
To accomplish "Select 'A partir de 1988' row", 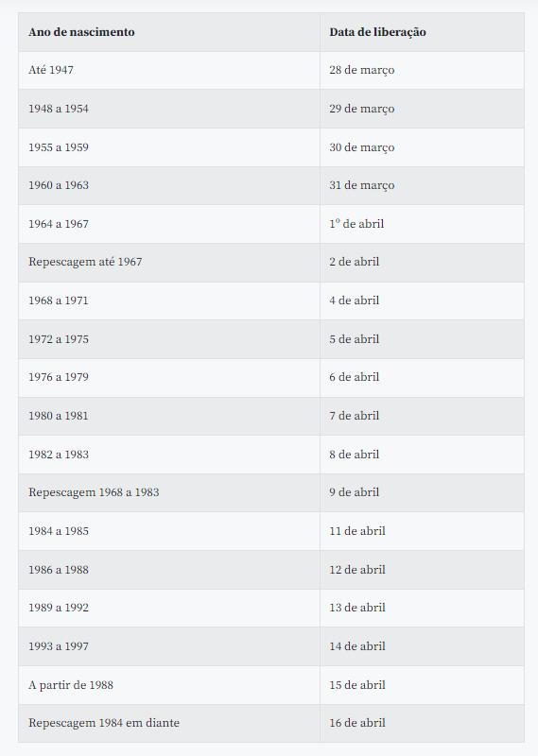I will pos(271,684).
